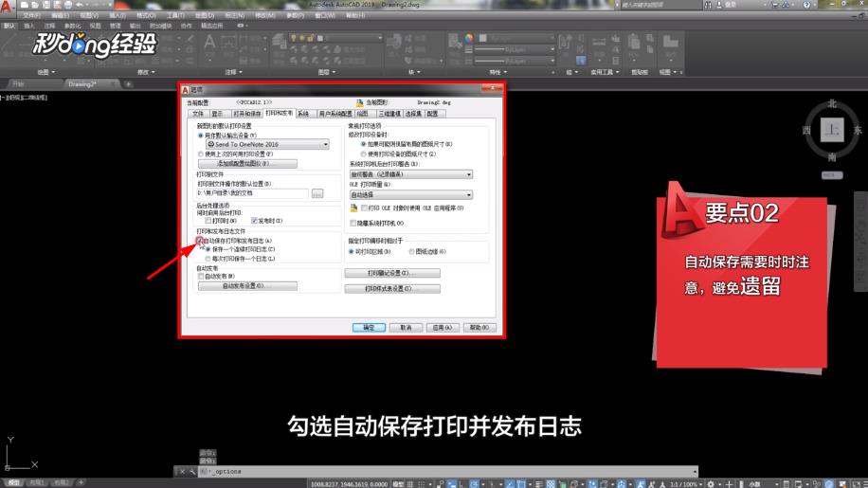
Task: Close the command line with its X icon
Action: [x=182, y=471]
